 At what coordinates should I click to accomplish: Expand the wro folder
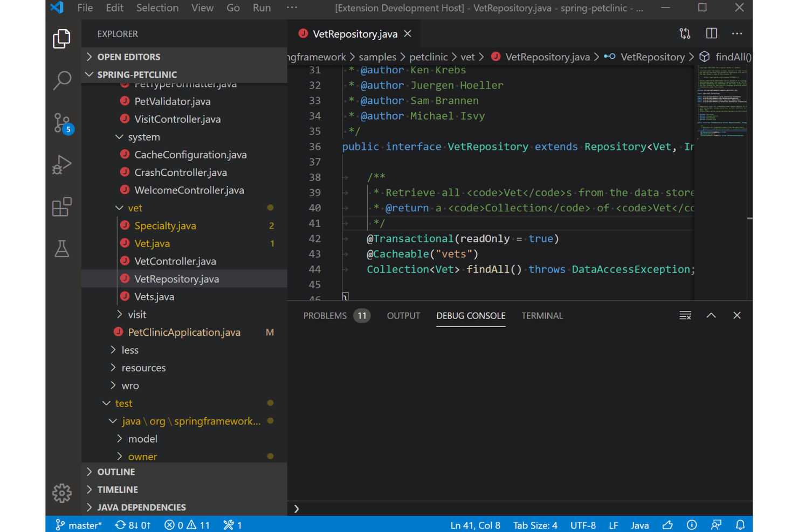tap(184, 385)
